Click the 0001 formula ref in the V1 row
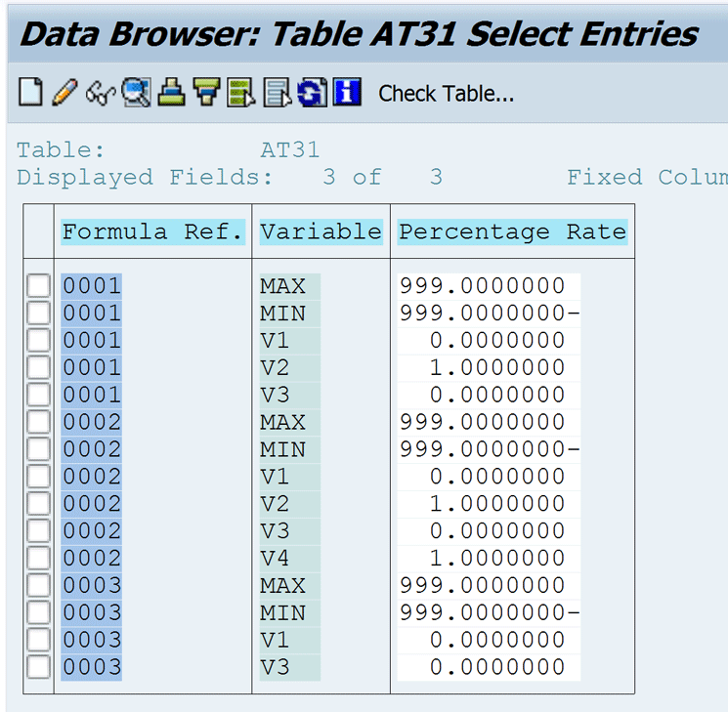 coord(92,341)
